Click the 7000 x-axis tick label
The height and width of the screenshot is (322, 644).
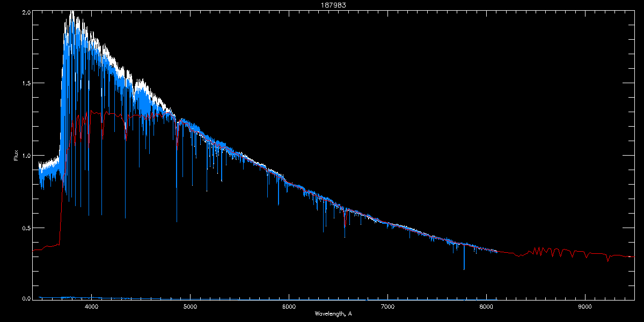click(x=387, y=307)
